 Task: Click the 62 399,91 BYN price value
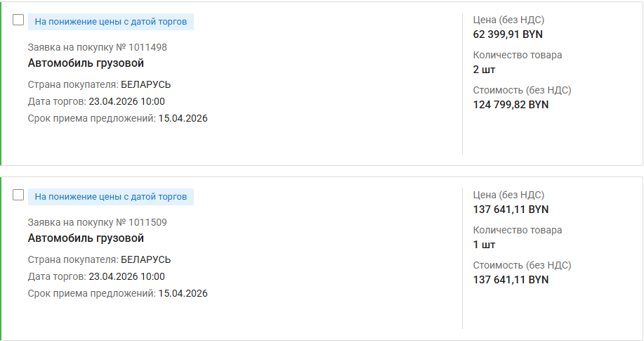coord(508,34)
